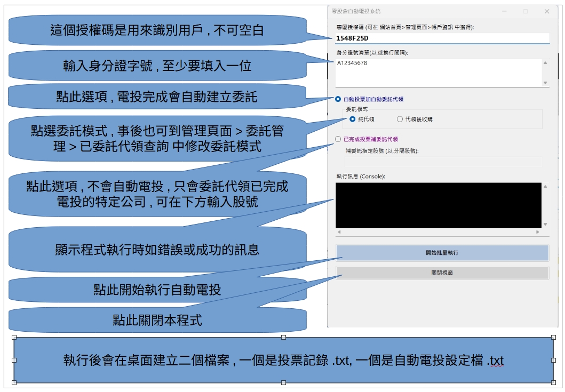565x392 pixels.
Task: Click the Console vertical scroll-down arrow
Action: click(545, 225)
